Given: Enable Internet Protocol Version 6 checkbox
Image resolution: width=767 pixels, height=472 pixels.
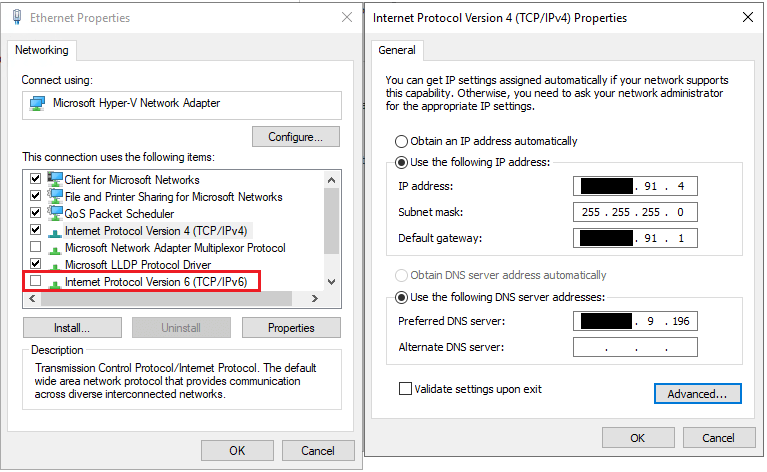Looking at the screenshot, I should [36, 282].
